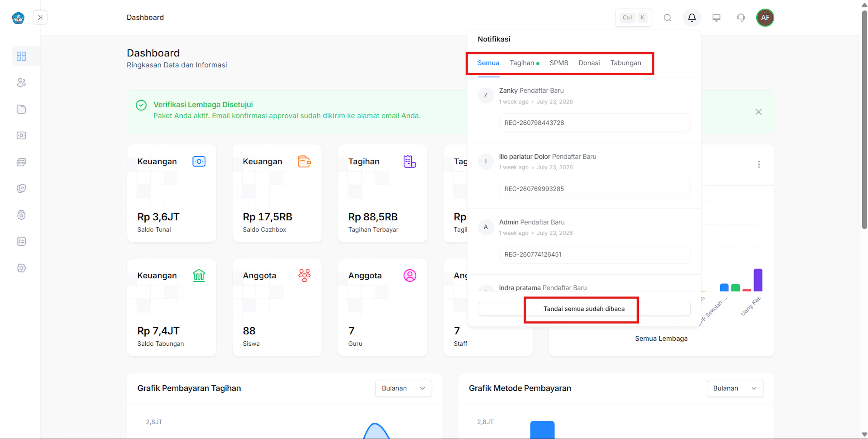Click the Saldo Cazhbox wallet icon
The image size is (868, 439).
(304, 161)
